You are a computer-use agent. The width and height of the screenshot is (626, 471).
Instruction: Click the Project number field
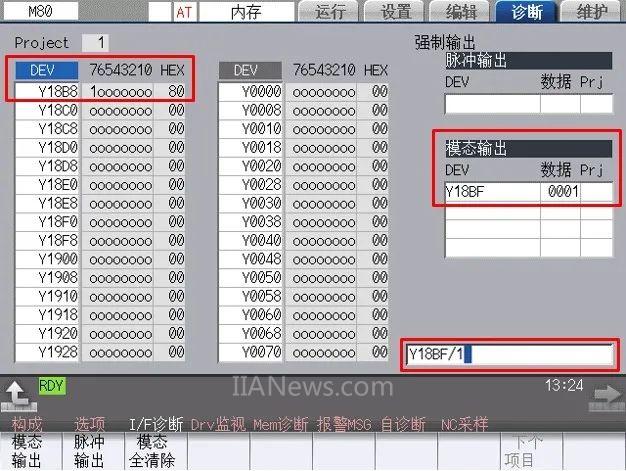(95, 43)
